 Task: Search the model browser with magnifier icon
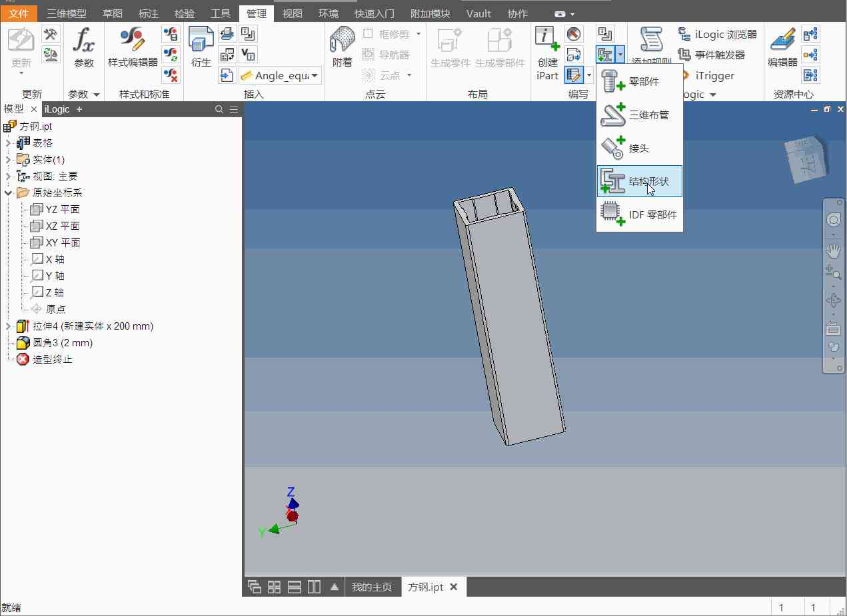pos(219,109)
